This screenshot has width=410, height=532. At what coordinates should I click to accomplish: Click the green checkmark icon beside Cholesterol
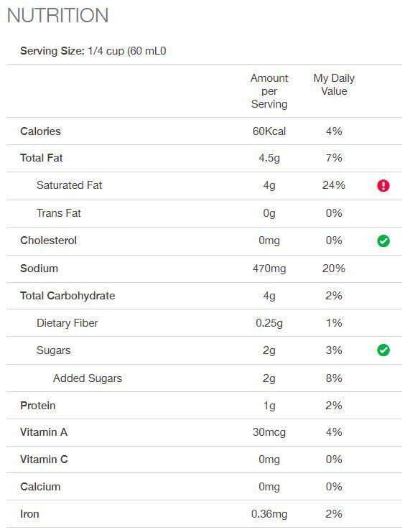[x=383, y=241]
